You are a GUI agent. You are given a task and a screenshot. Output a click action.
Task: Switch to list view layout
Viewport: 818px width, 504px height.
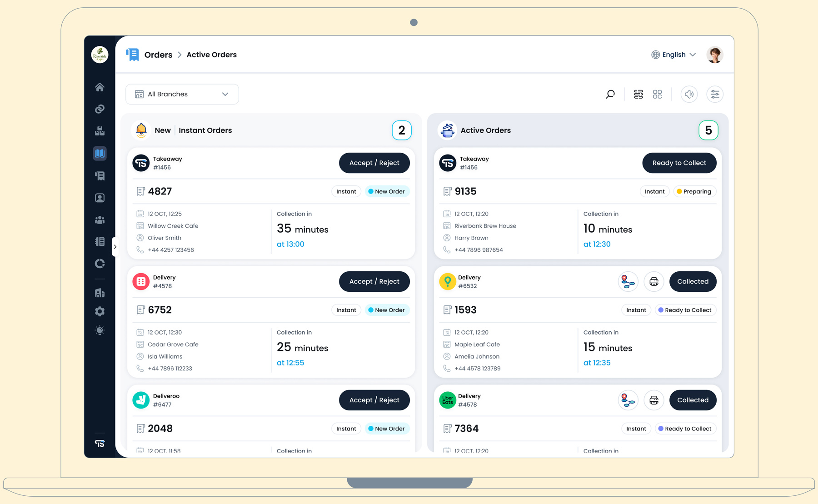pyautogui.click(x=638, y=94)
